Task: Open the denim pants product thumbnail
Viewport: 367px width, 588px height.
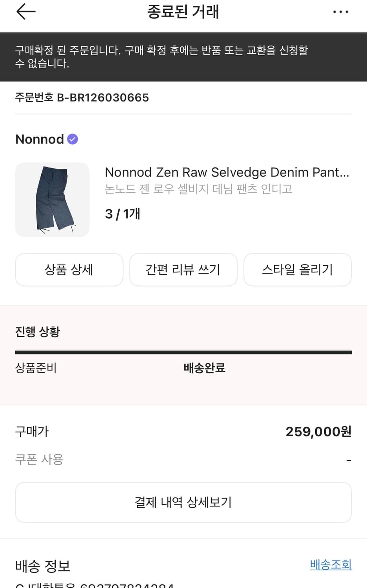Action: click(52, 200)
